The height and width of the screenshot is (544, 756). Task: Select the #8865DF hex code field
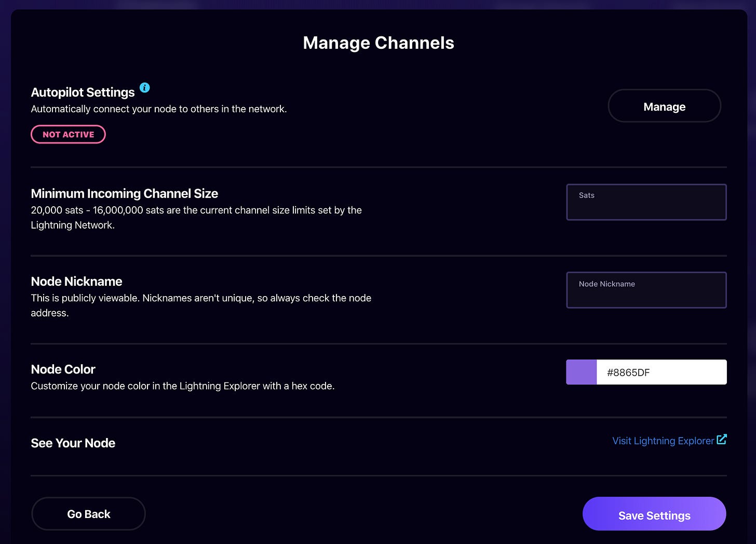661,373
